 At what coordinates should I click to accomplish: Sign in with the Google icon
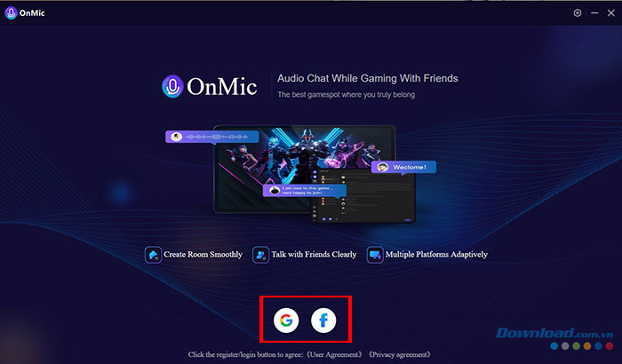tap(286, 320)
